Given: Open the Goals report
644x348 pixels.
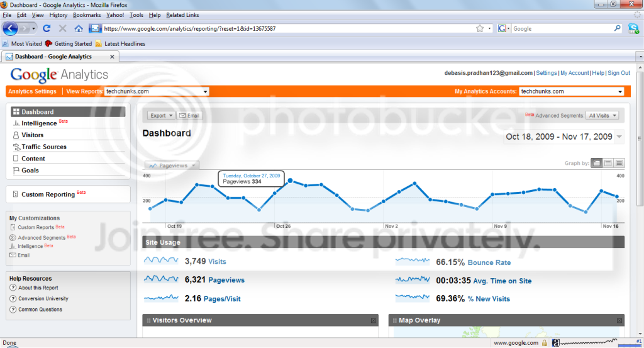Looking at the screenshot, I should 30,171.
